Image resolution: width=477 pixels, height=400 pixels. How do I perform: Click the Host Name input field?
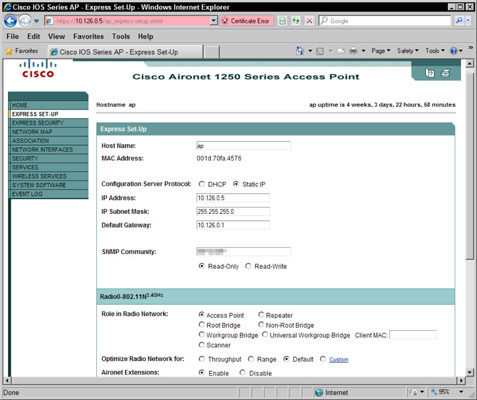click(x=243, y=146)
